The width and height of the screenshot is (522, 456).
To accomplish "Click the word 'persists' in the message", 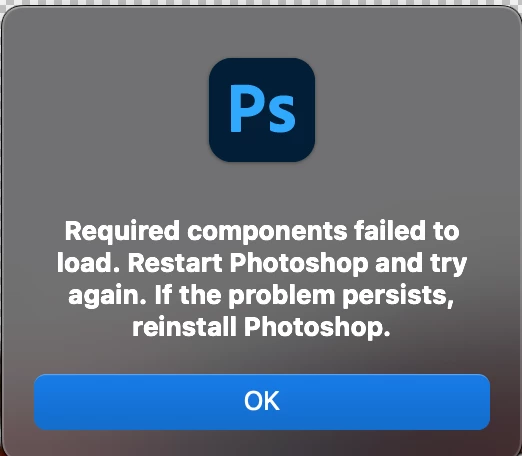I will tap(395, 296).
